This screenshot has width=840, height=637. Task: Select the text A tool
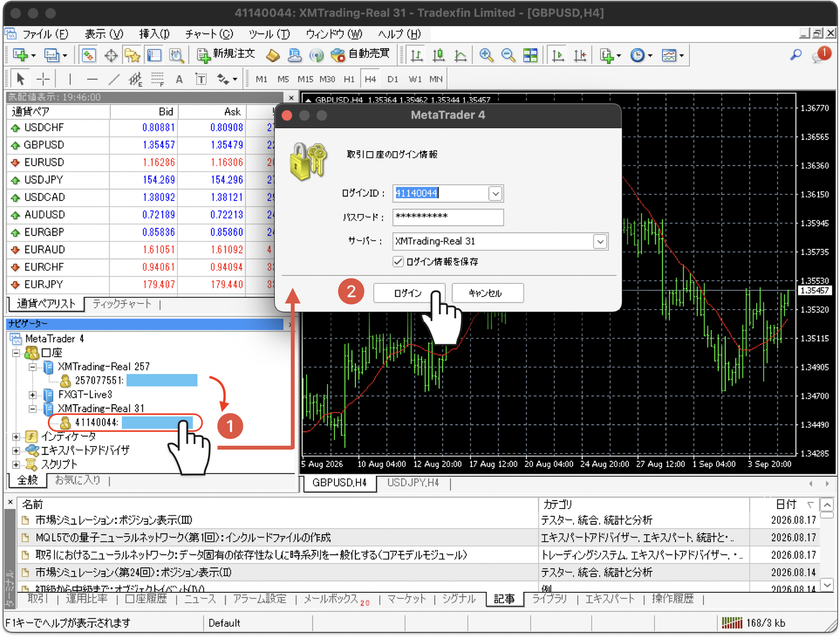click(180, 79)
